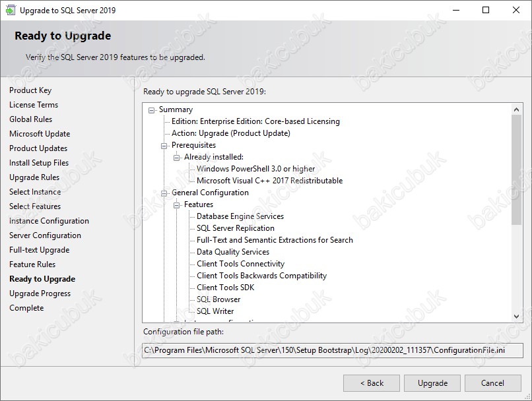Select Full-Text and Semantic Extractions item
The image size is (532, 401).
275,240
